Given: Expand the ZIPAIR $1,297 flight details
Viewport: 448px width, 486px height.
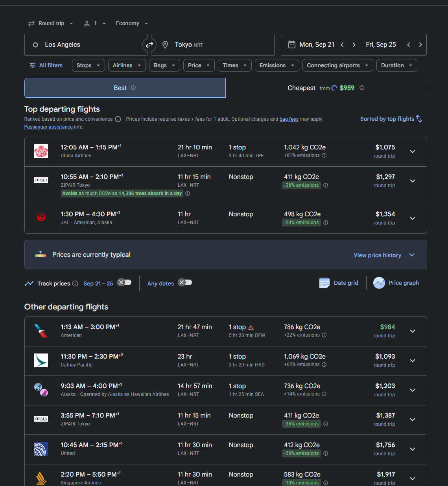Looking at the screenshot, I should click(413, 181).
